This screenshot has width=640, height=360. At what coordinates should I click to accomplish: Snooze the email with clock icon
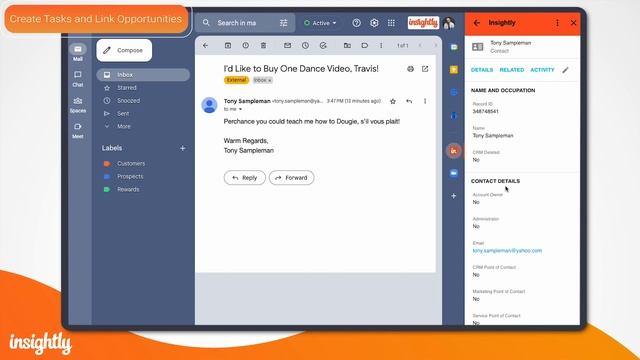tap(305, 45)
